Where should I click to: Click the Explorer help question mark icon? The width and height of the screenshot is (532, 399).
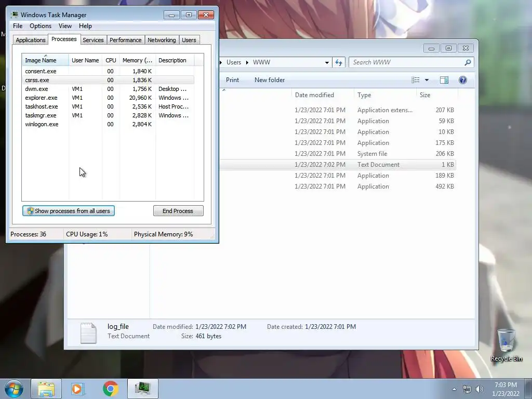[462, 80]
